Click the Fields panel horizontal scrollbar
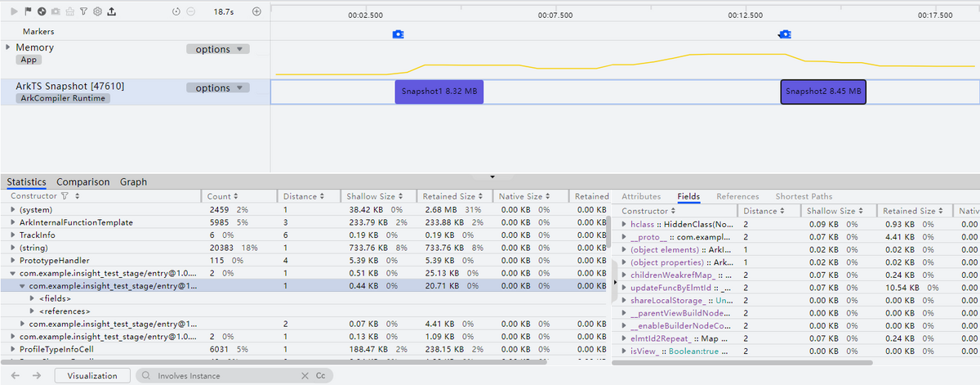The width and height of the screenshot is (980, 385). [743, 362]
